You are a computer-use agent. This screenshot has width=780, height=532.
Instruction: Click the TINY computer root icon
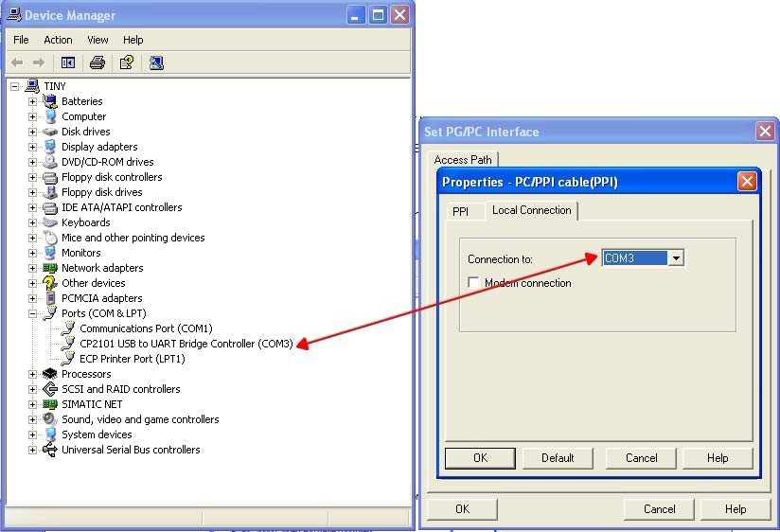tap(32, 86)
